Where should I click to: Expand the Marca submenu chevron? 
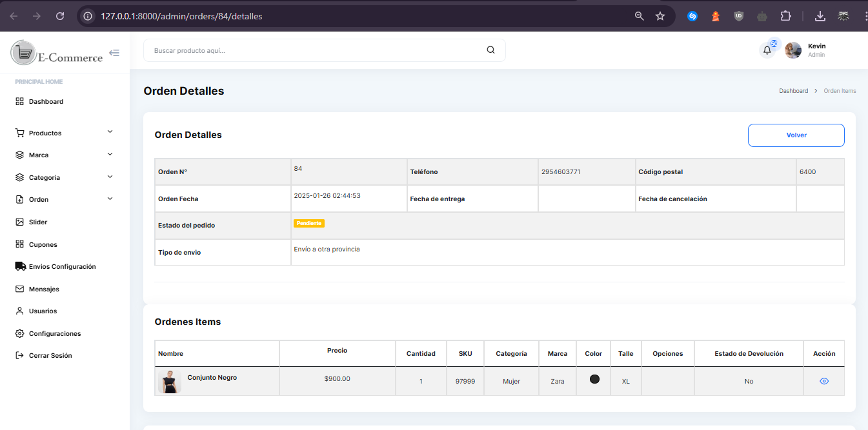110,155
